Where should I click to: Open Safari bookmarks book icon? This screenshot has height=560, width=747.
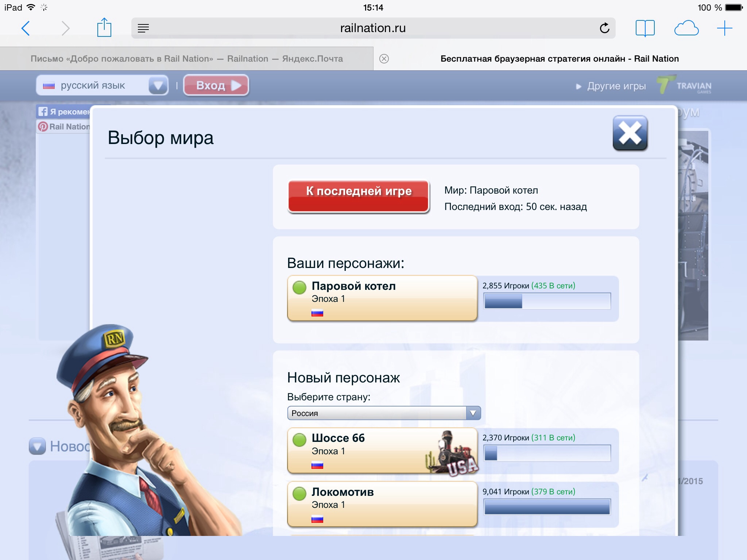(x=645, y=28)
